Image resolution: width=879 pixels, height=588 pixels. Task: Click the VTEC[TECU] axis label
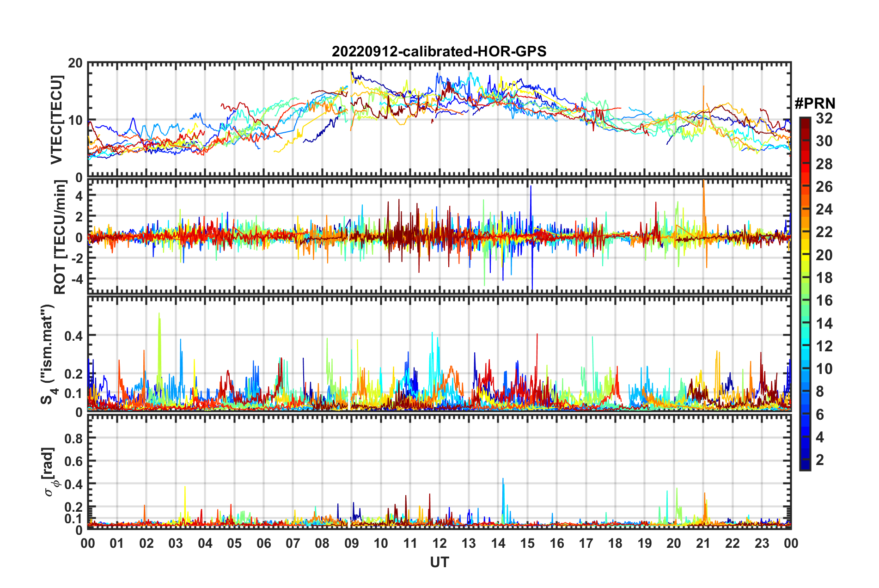tap(56, 120)
